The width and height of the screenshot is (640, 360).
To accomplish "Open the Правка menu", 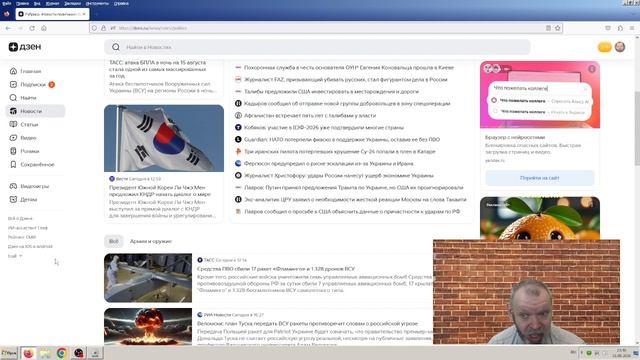I will coord(22,3).
